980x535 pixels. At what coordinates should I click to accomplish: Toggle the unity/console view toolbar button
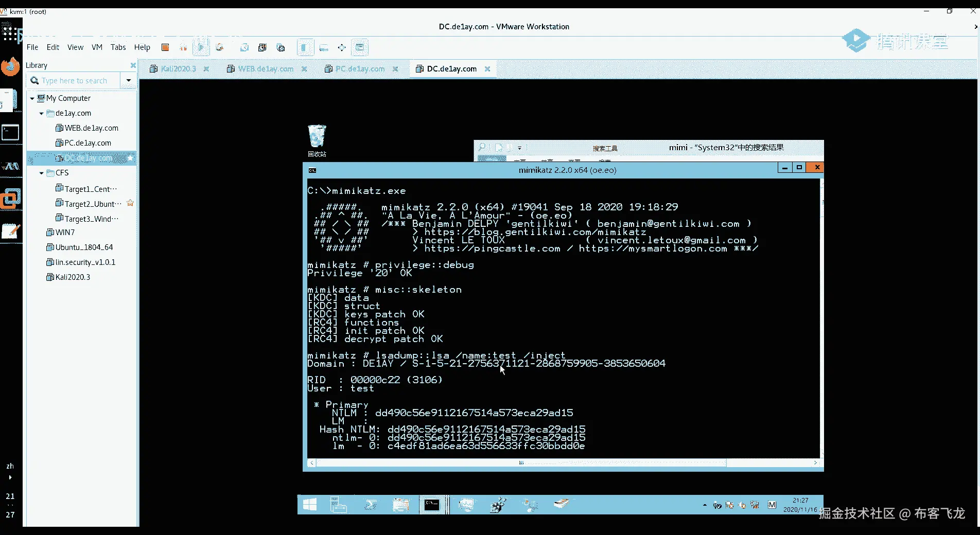coord(360,47)
